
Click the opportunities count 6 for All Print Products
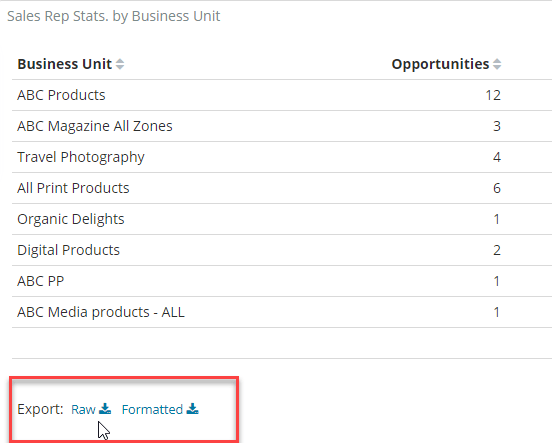[497, 188]
